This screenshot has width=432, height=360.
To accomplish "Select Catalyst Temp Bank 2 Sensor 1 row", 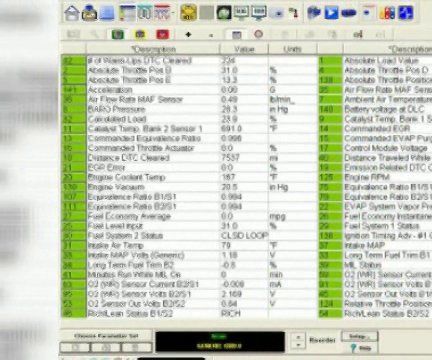I will tap(189, 129).
